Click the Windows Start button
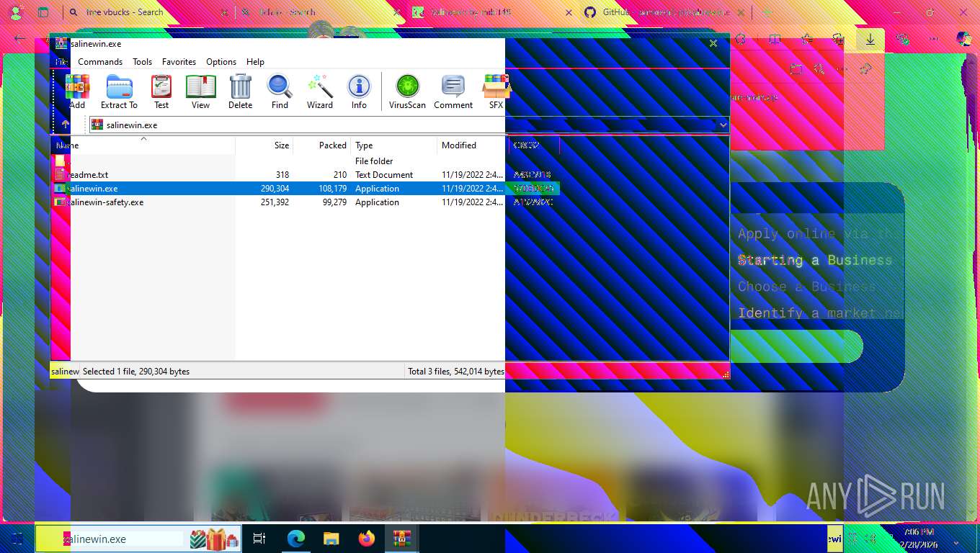This screenshot has width=980, height=553. click(17, 539)
